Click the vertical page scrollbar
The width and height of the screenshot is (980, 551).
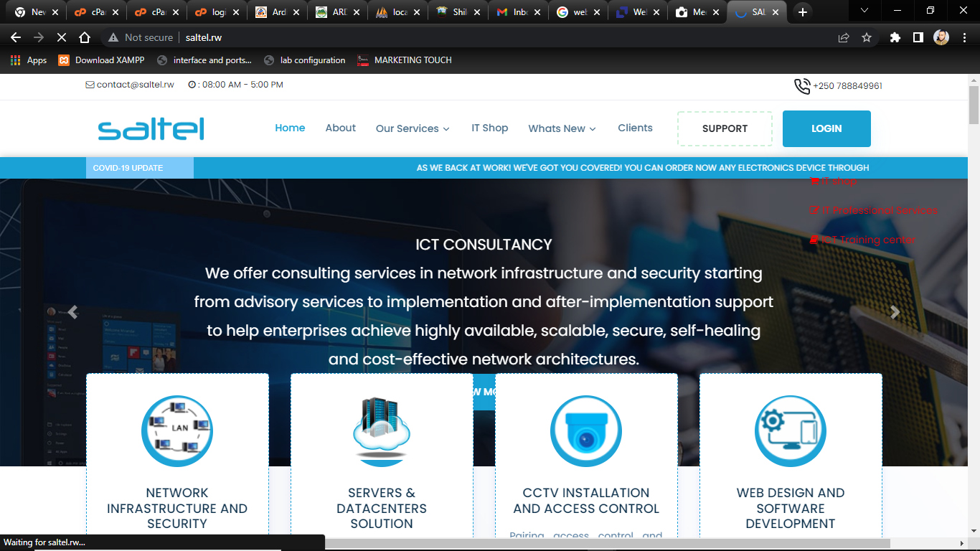click(974, 287)
